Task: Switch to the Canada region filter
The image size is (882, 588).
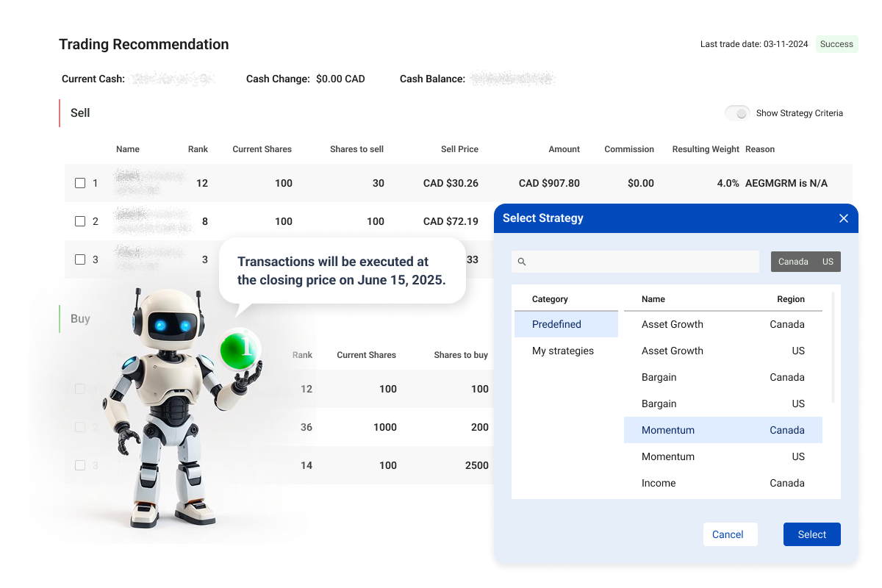Action: click(x=793, y=261)
